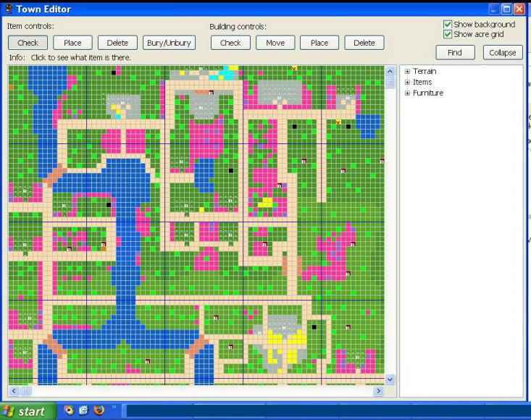
Task: Click Check under Building controls
Action: [x=230, y=43]
